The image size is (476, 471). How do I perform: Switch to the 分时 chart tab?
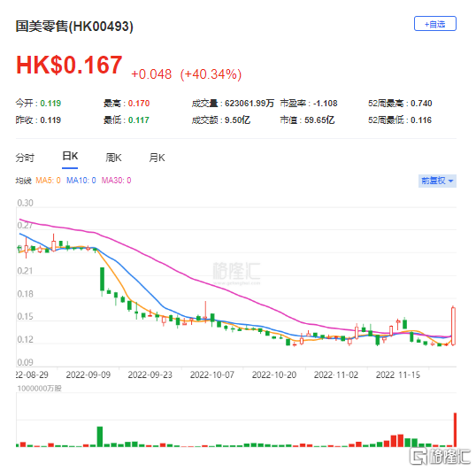[x=25, y=158]
